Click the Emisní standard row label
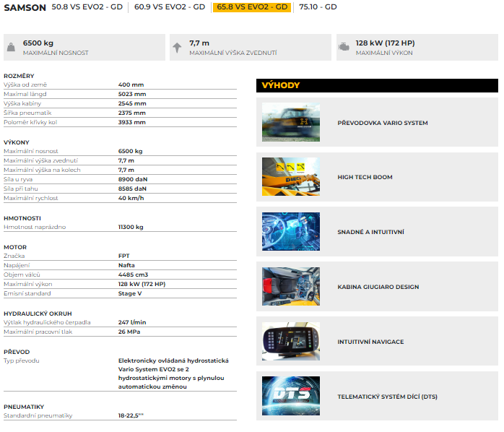The height and width of the screenshot is (432, 504). [x=27, y=293]
